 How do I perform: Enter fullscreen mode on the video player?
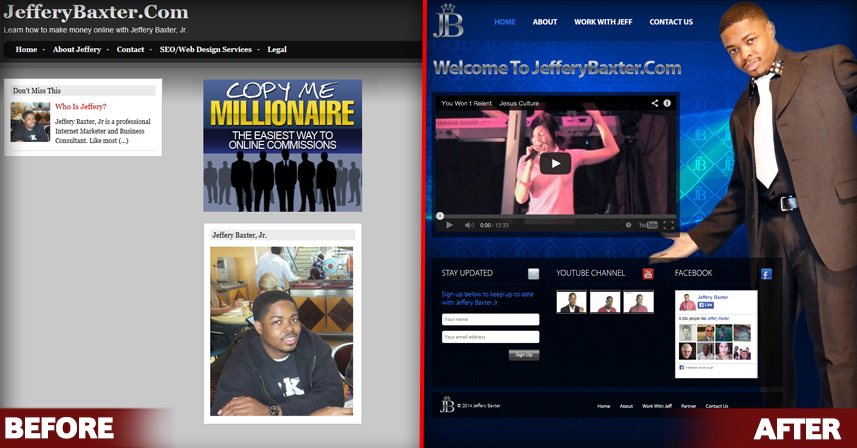click(669, 225)
